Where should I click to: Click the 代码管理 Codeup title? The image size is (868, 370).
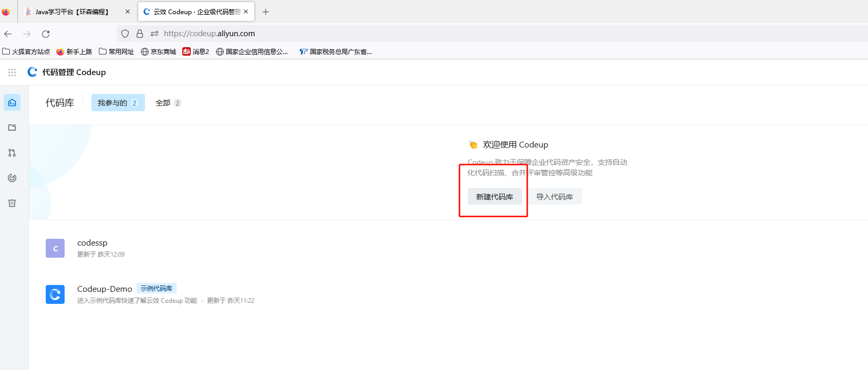[x=74, y=72]
